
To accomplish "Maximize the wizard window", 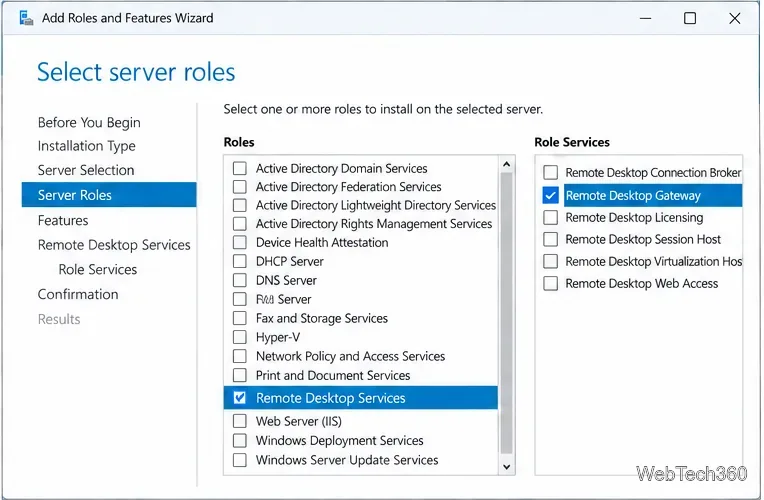I will [x=690, y=19].
